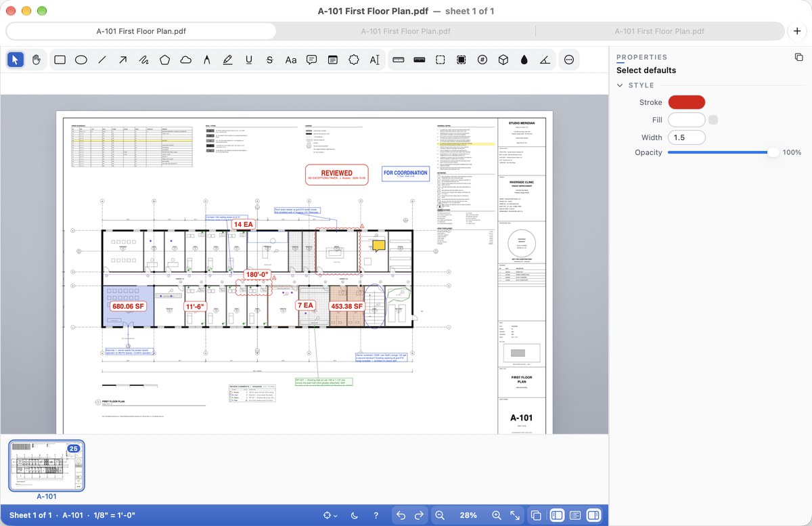The height and width of the screenshot is (526, 812).
Task: Open help question mark
Action: coord(376,515)
